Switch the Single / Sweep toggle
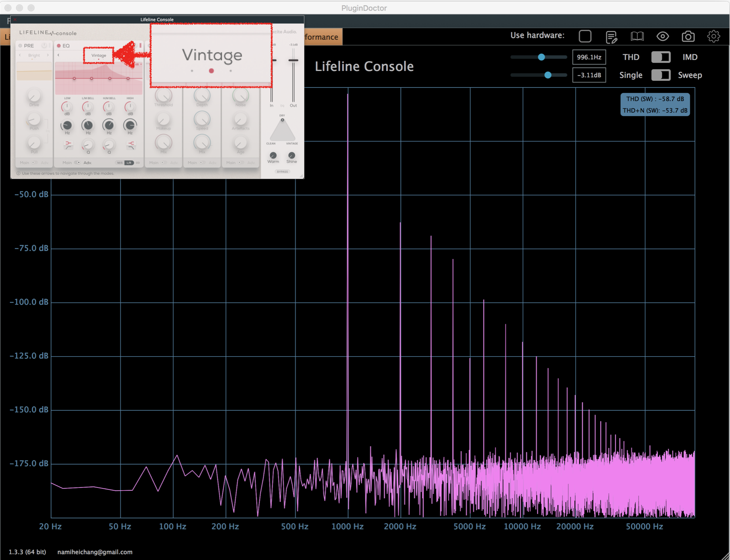The image size is (730, 560). tap(661, 75)
